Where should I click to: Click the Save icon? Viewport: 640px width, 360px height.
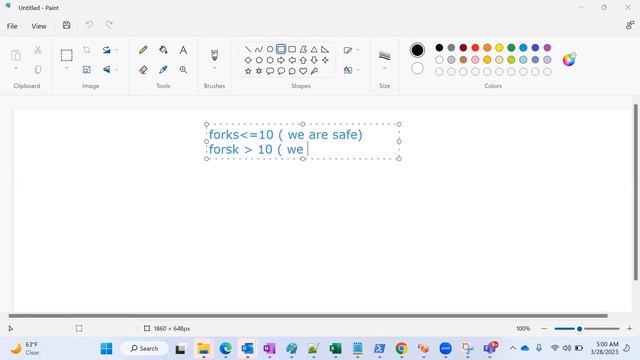tap(67, 25)
